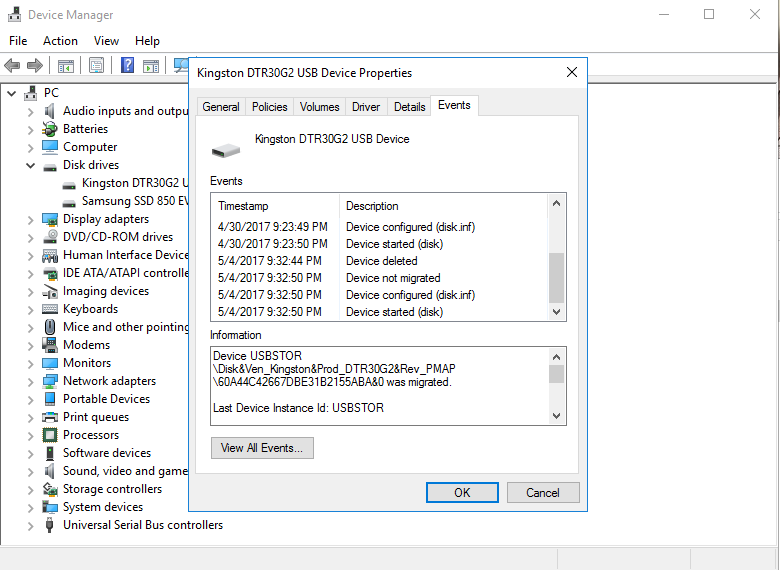The image size is (780, 570).
Task: Select the Imaging devices camera icon
Action: coord(50,291)
